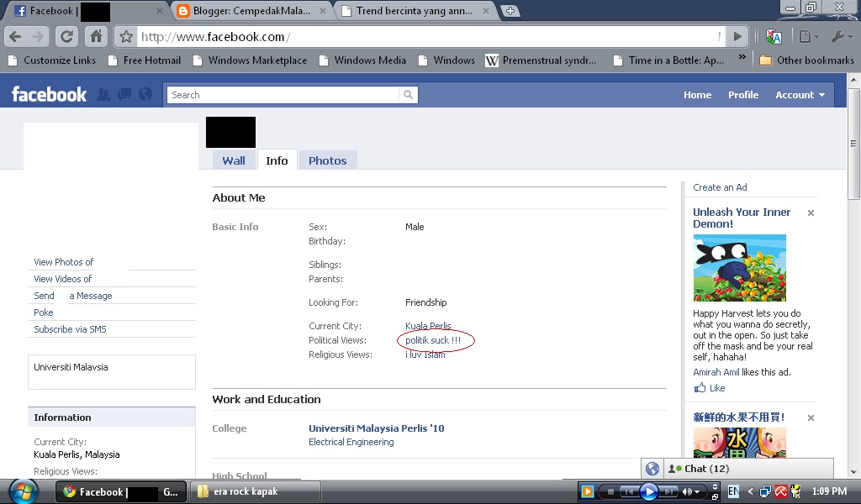
Task: Click the Facebook Search field
Action: (x=283, y=95)
